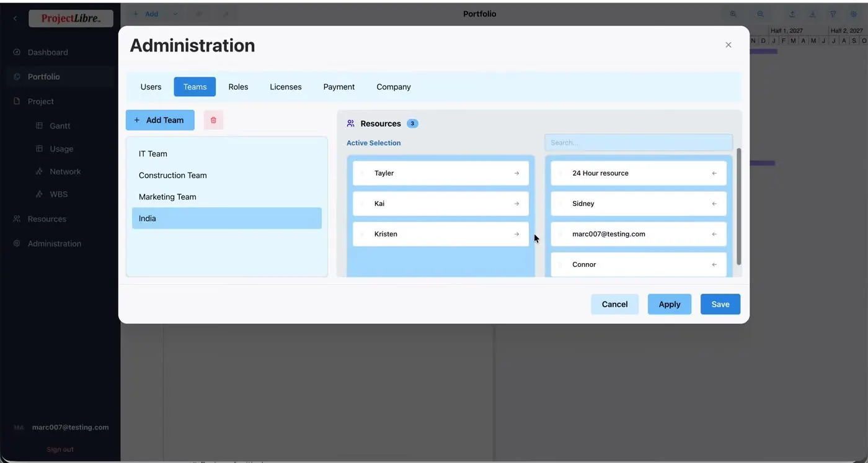Add Sidney using left arrow icon
The height and width of the screenshot is (463, 868).
point(714,204)
